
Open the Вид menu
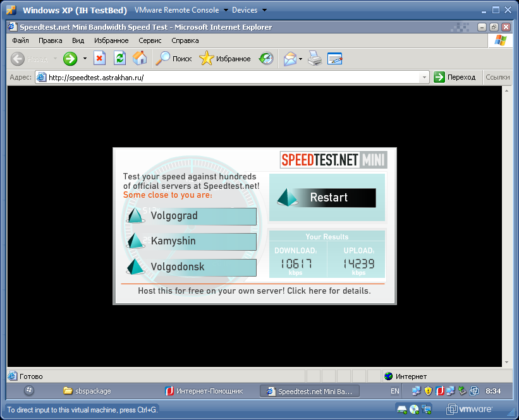coord(78,40)
